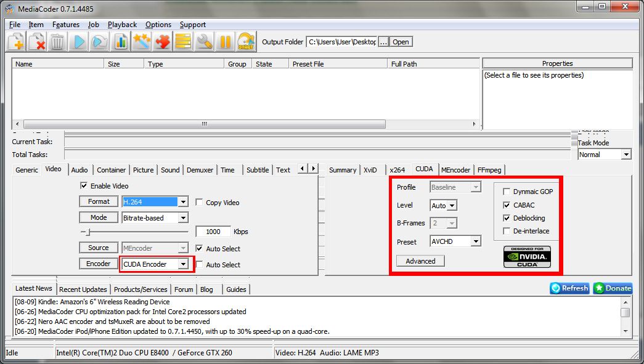Screen dimensions: 644x364
Task: Click the Refresh button
Action: pos(569,288)
